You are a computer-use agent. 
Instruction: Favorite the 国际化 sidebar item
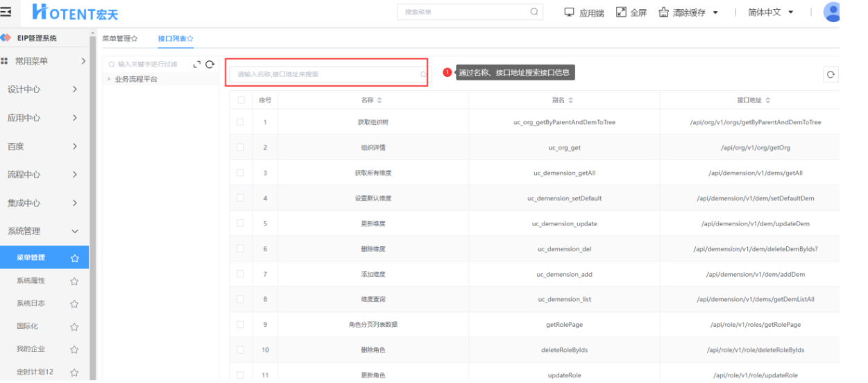pyautogui.click(x=74, y=327)
